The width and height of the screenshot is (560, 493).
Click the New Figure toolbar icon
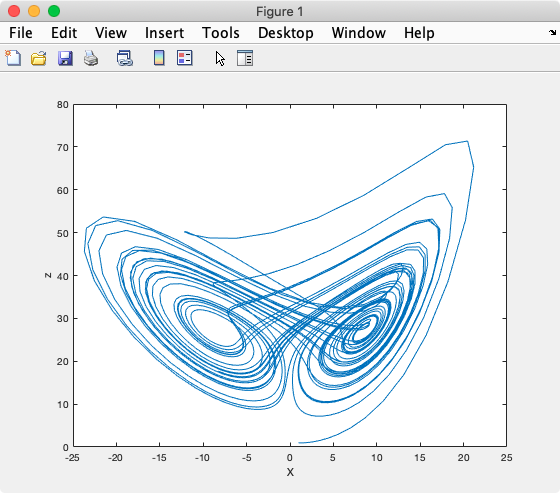13,58
